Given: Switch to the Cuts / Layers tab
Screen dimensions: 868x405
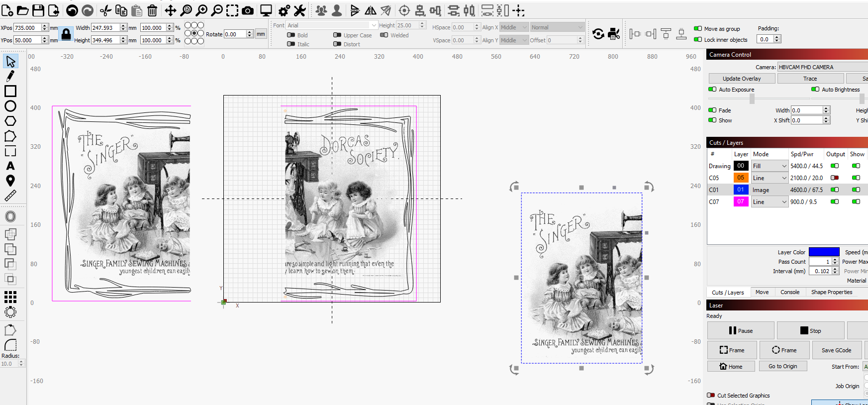Looking at the screenshot, I should [x=728, y=293].
